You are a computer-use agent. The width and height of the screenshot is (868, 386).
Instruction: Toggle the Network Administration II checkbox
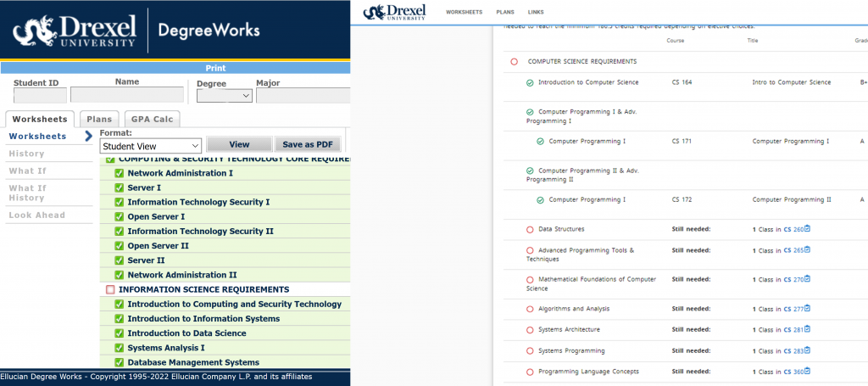click(x=119, y=275)
